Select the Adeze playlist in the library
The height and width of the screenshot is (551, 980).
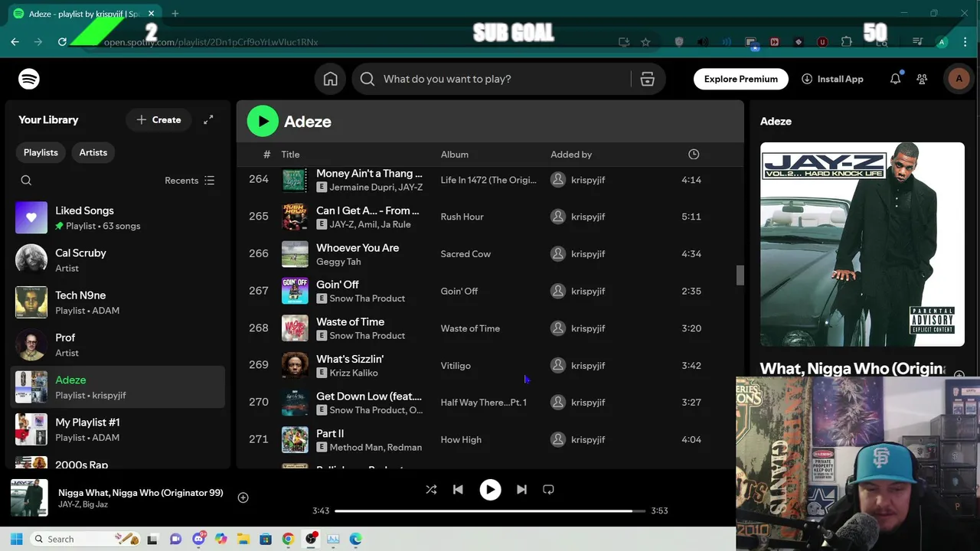(118, 387)
